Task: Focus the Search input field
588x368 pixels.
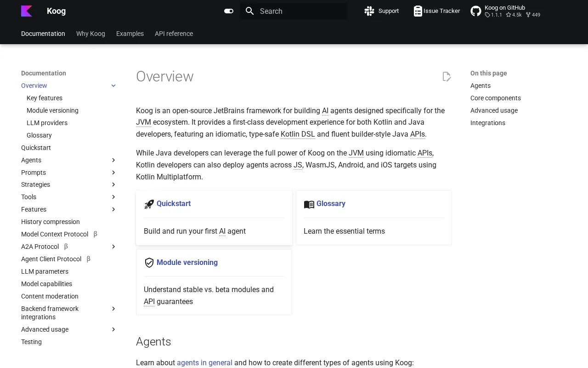Action: pos(294,11)
